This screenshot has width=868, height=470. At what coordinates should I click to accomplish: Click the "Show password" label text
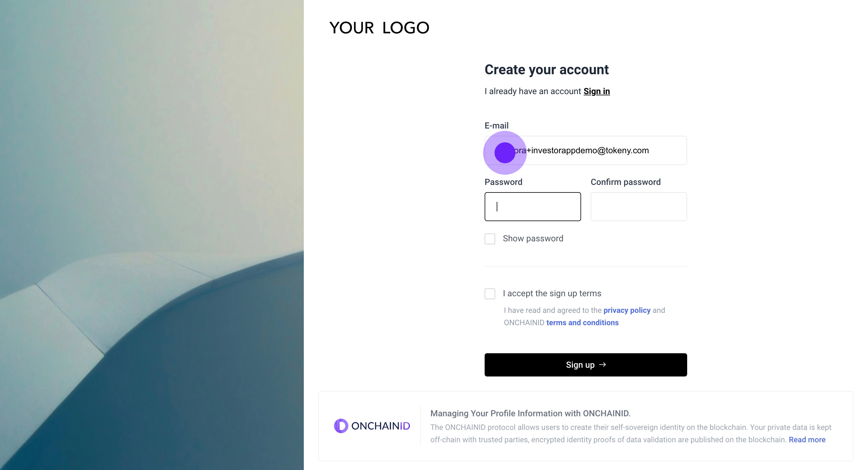533,239
